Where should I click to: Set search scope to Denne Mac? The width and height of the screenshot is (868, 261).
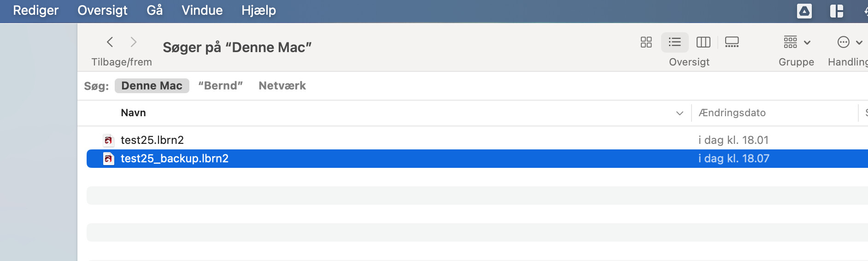point(152,86)
